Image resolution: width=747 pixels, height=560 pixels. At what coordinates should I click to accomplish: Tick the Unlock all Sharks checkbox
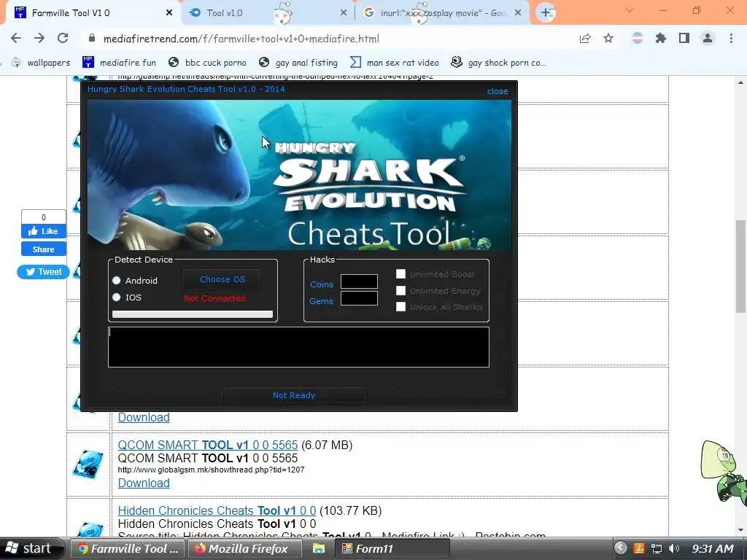[400, 307]
